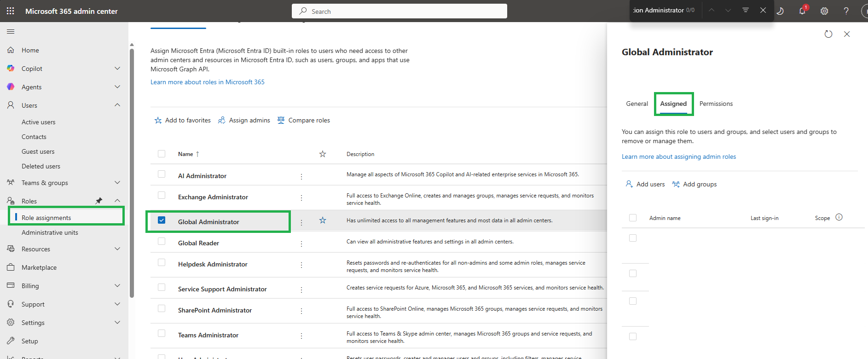Image resolution: width=868 pixels, height=359 pixels.
Task: Check the Admin name select-all checkbox
Action: (x=633, y=218)
